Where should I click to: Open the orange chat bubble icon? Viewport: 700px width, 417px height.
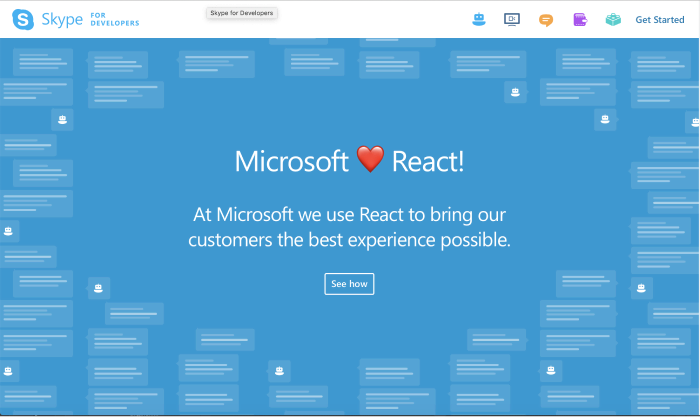546,20
